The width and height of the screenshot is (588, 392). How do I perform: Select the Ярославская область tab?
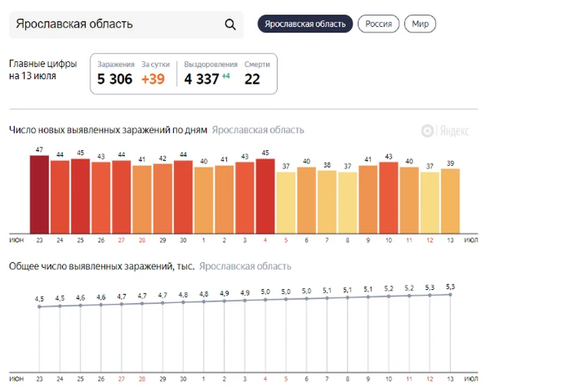click(x=305, y=24)
